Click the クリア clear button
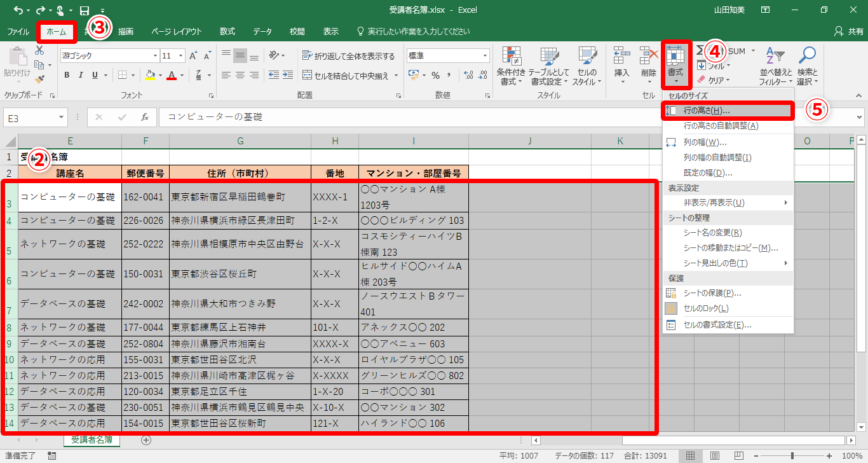This screenshot has height=463, width=868. (x=713, y=80)
